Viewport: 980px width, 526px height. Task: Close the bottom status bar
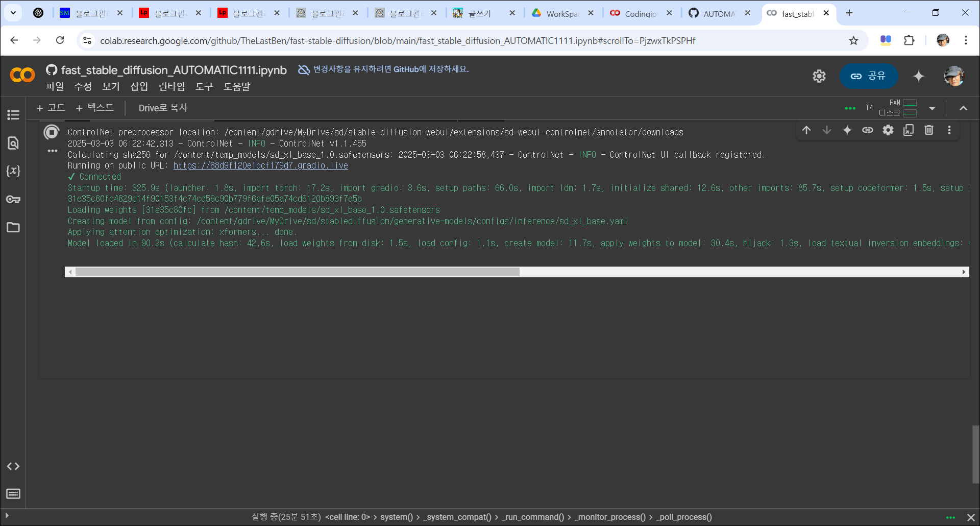(971, 517)
